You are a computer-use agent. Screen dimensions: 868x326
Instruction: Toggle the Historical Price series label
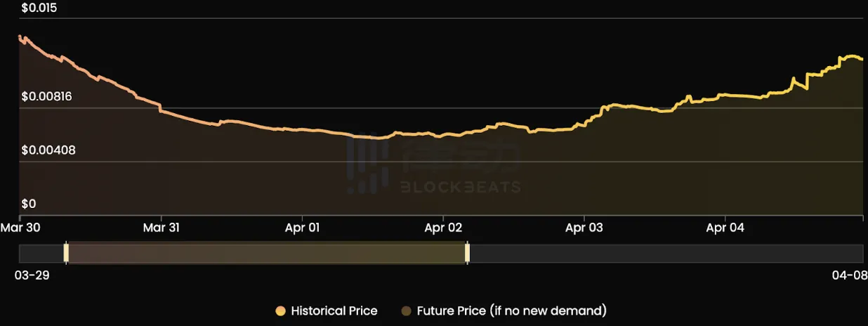point(334,311)
